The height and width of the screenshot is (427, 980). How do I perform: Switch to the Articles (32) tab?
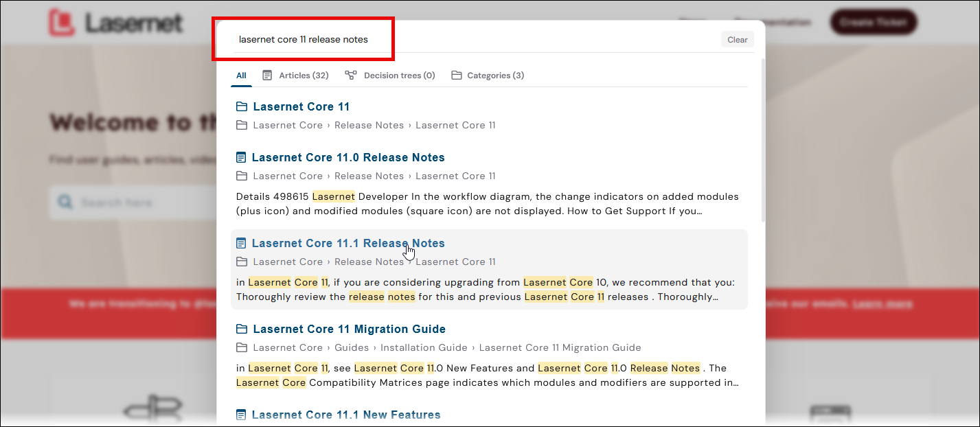pos(295,76)
